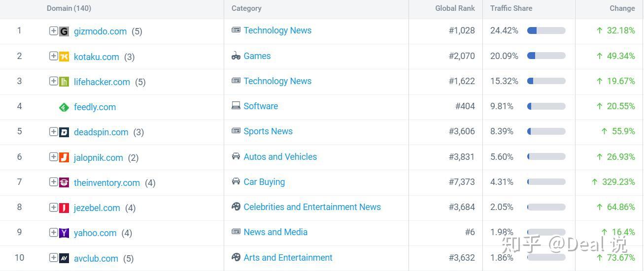This screenshot has width=644, height=271.
Task: Sort by the Change column header
Action: pos(622,8)
